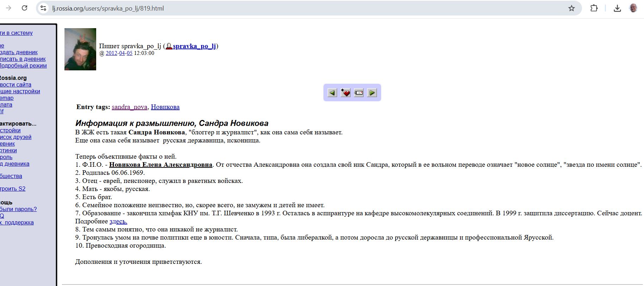Open the sandra_nova tag link
This screenshot has height=286, width=644.
pos(129,107)
